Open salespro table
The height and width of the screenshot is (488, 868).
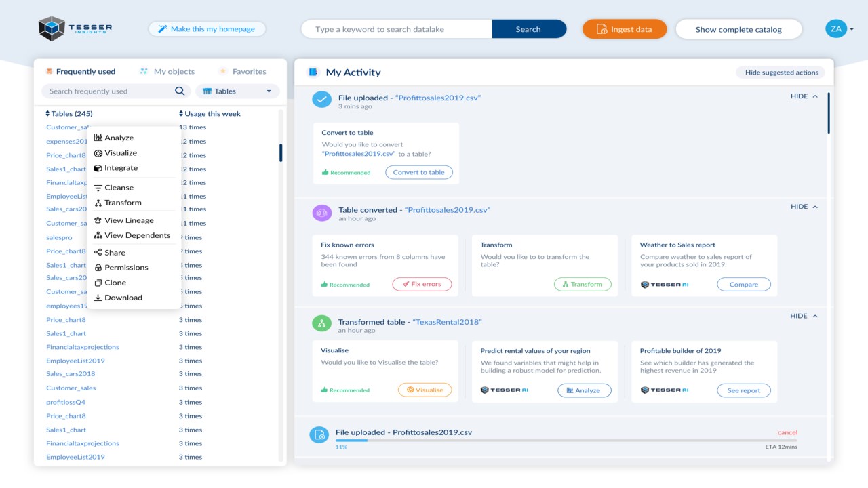point(59,238)
